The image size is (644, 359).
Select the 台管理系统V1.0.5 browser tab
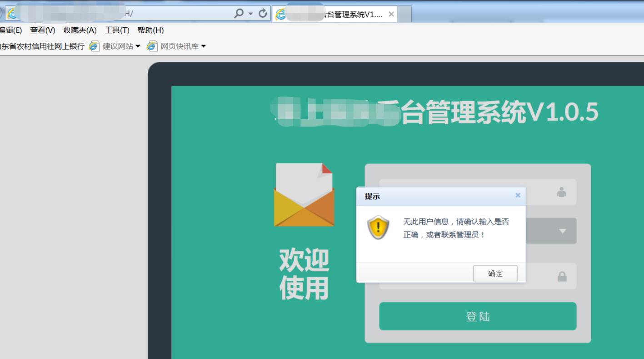(336, 14)
